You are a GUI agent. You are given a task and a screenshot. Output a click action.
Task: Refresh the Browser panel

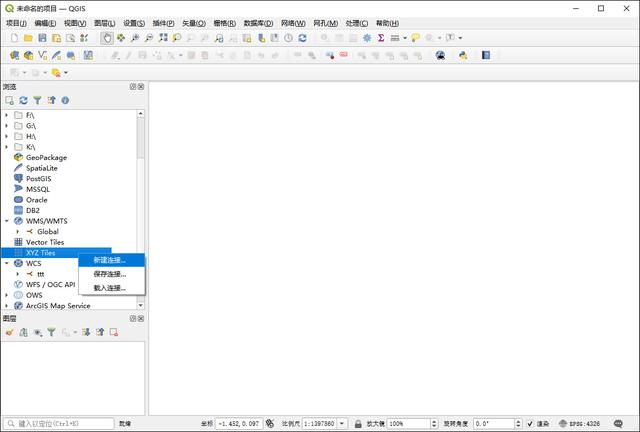23,100
